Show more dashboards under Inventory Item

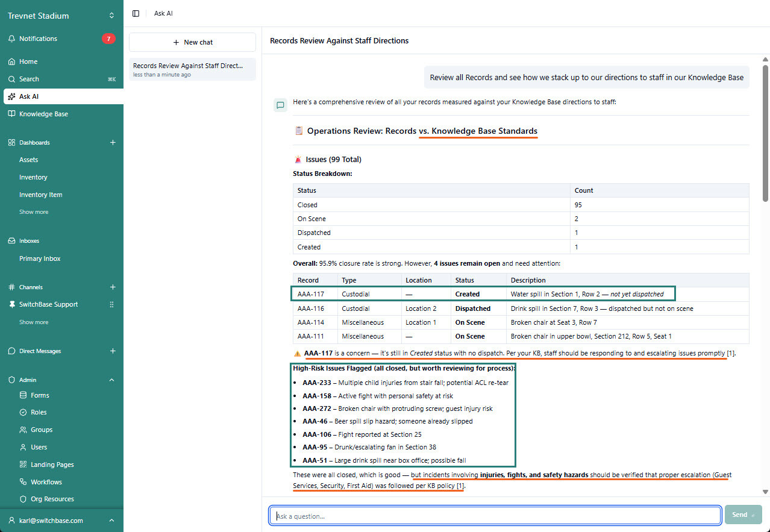34,212
